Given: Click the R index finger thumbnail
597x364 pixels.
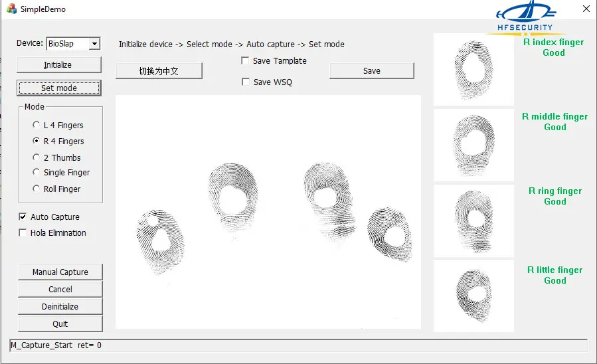Looking at the screenshot, I should 473,70.
